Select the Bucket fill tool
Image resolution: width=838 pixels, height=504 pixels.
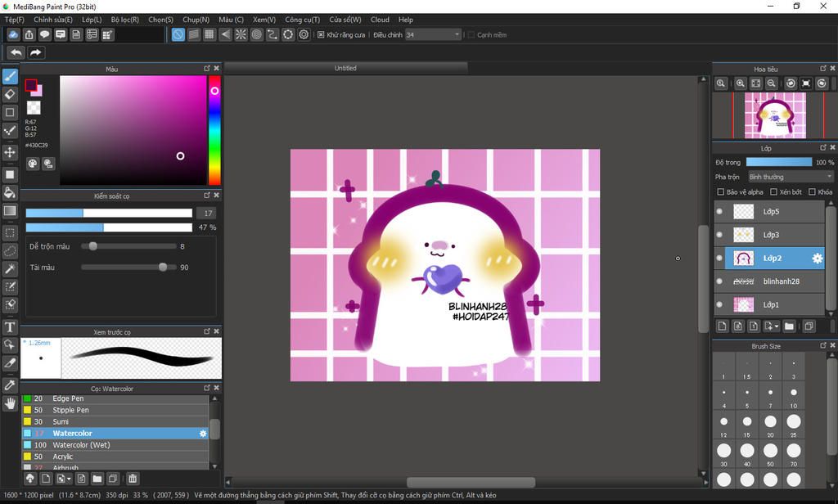(11, 192)
